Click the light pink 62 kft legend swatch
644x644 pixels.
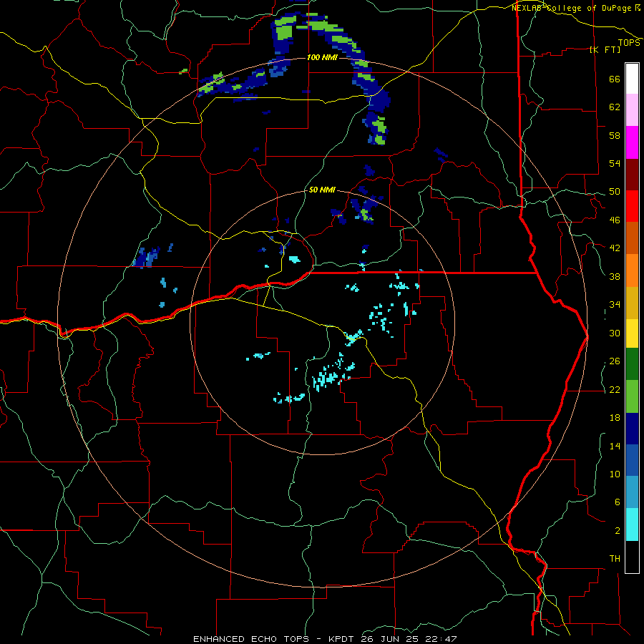coord(632,110)
